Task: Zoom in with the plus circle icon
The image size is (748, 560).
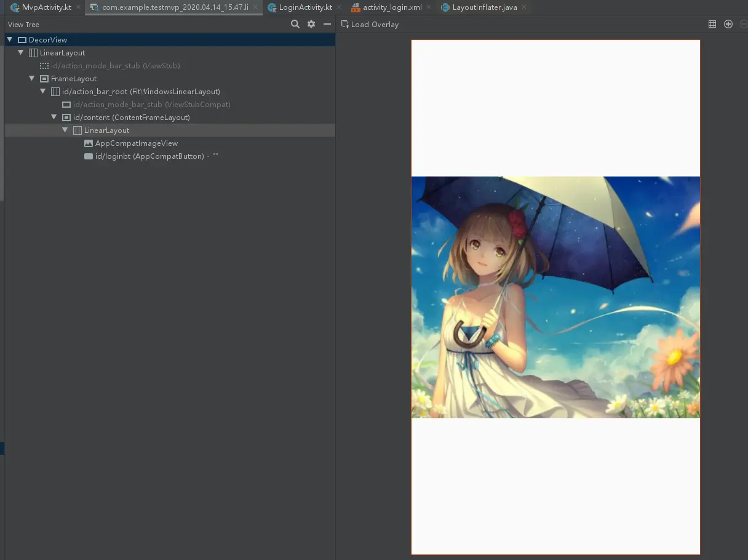Action: click(728, 24)
